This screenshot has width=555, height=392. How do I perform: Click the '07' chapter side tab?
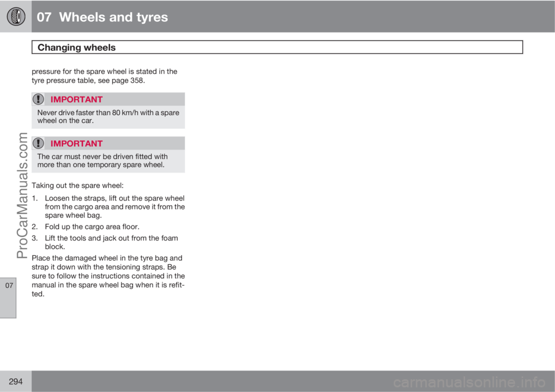9,297
